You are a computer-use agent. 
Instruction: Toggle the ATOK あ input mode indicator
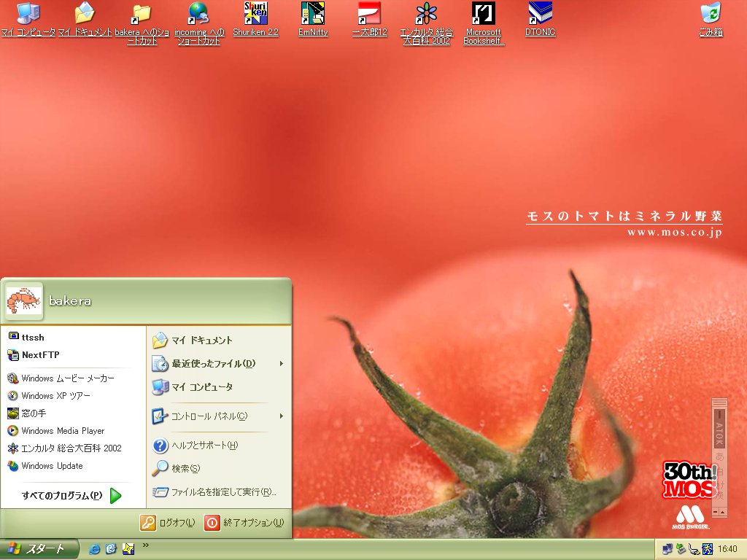[x=719, y=457]
